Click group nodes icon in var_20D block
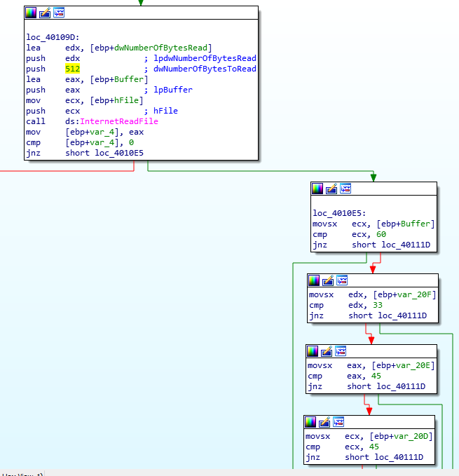This screenshot has width=459, height=476. [338, 422]
